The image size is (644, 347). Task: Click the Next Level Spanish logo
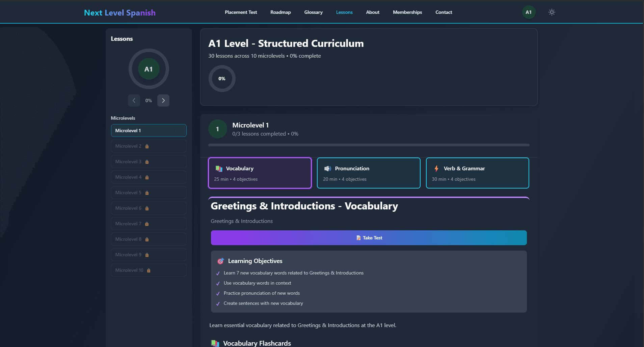(119, 13)
